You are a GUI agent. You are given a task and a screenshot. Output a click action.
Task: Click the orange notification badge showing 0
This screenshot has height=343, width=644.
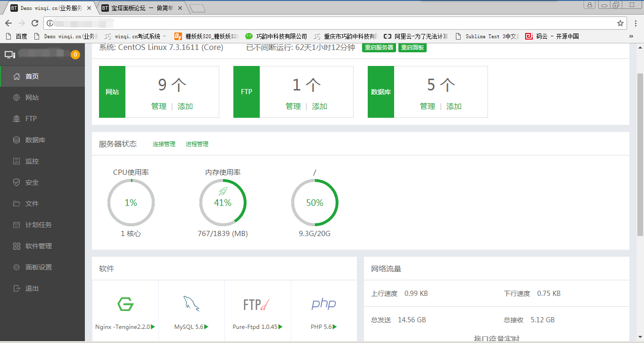pyautogui.click(x=75, y=55)
